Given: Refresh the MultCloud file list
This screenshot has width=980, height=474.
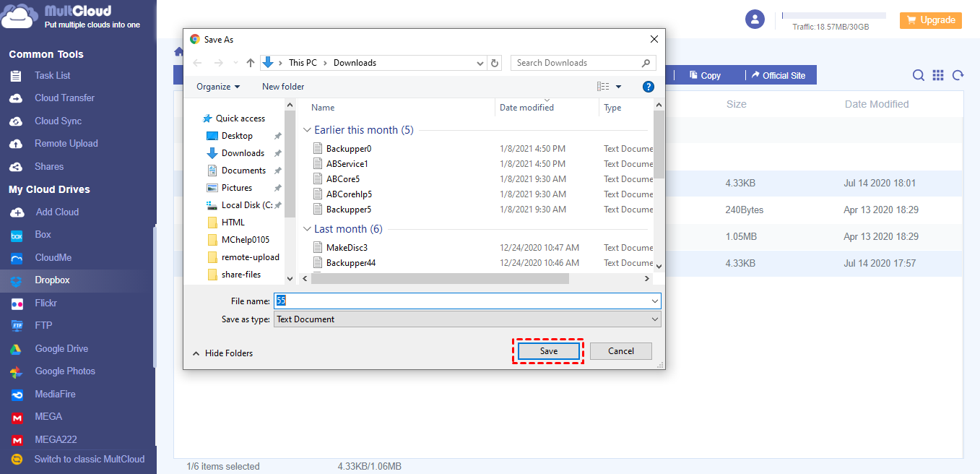Looking at the screenshot, I should click(958, 75).
